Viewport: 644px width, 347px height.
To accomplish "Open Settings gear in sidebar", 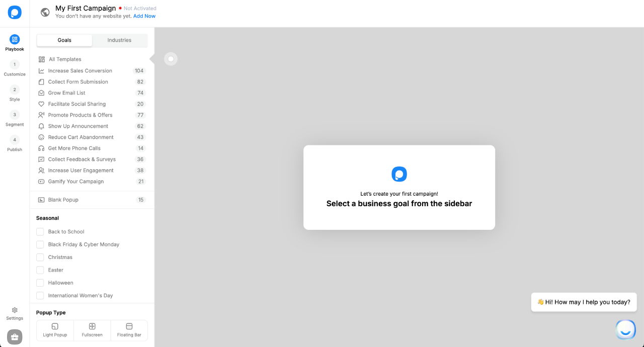I will coord(15,310).
